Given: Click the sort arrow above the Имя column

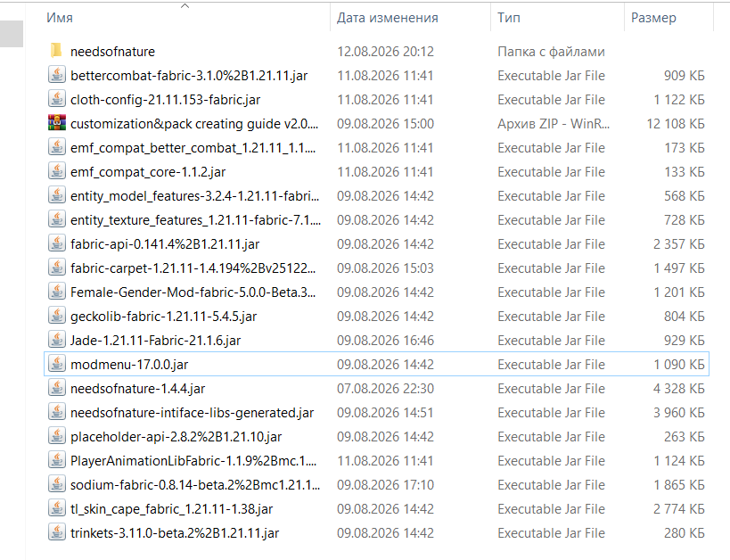Looking at the screenshot, I should pyautogui.click(x=185, y=6).
